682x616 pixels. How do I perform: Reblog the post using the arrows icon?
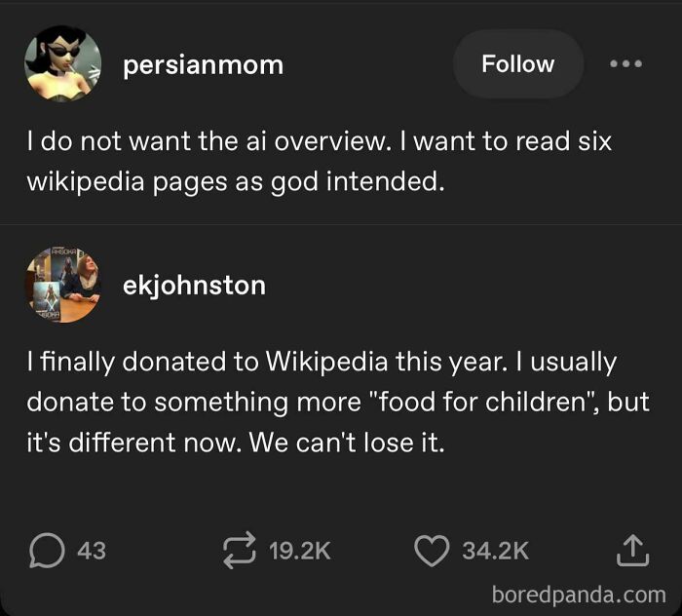click(x=240, y=551)
